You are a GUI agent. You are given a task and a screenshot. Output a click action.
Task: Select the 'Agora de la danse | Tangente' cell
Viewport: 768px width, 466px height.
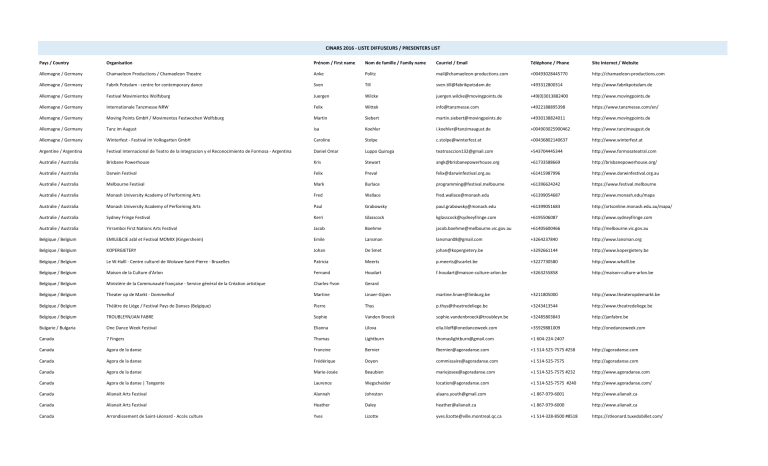click(135, 383)
